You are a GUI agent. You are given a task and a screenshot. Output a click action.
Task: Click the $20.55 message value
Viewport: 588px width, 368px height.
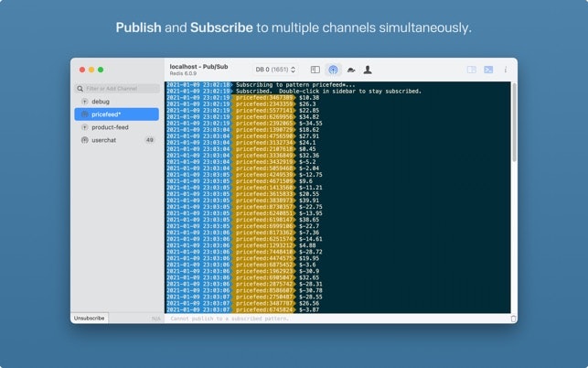[x=309, y=194]
